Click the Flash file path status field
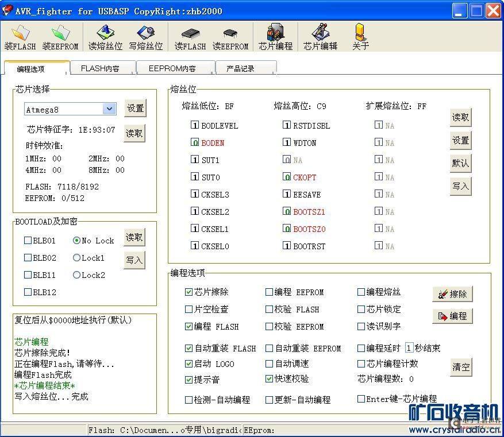 (x=165, y=430)
